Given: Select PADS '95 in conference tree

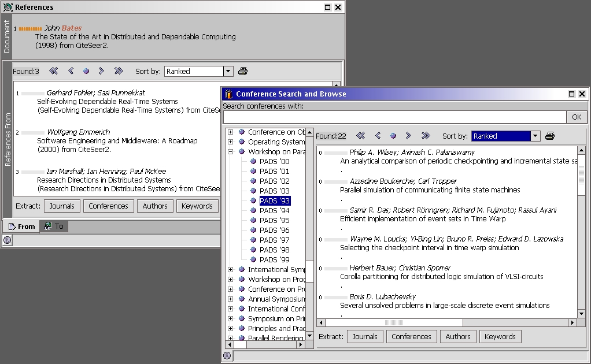Looking at the screenshot, I should pos(274,220).
